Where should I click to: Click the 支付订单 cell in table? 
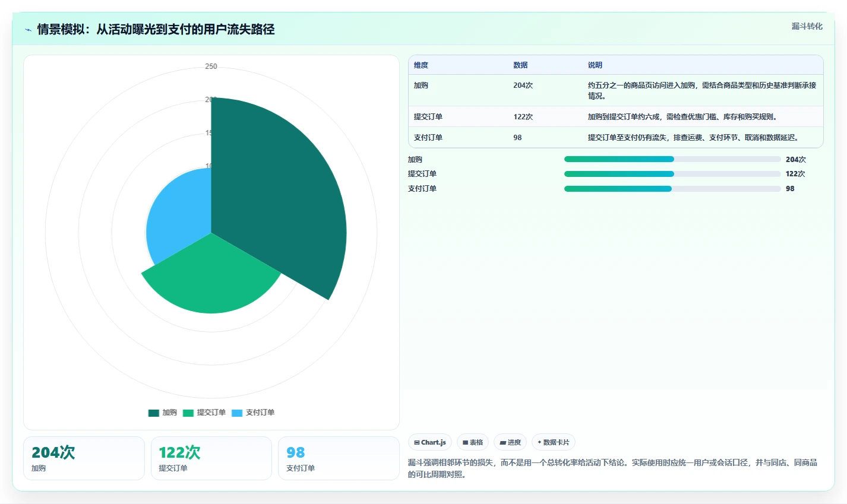[x=428, y=138]
